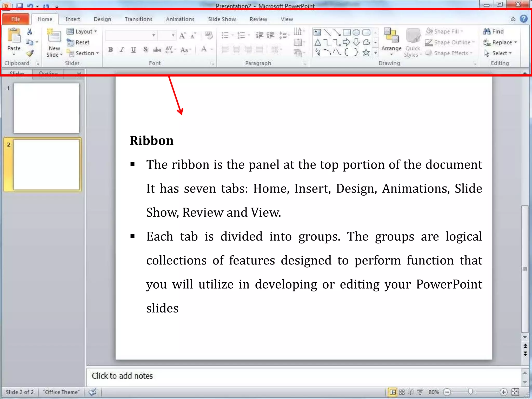Toggle Strikethrough formatting
The image size is (532, 399).
pos(157,50)
